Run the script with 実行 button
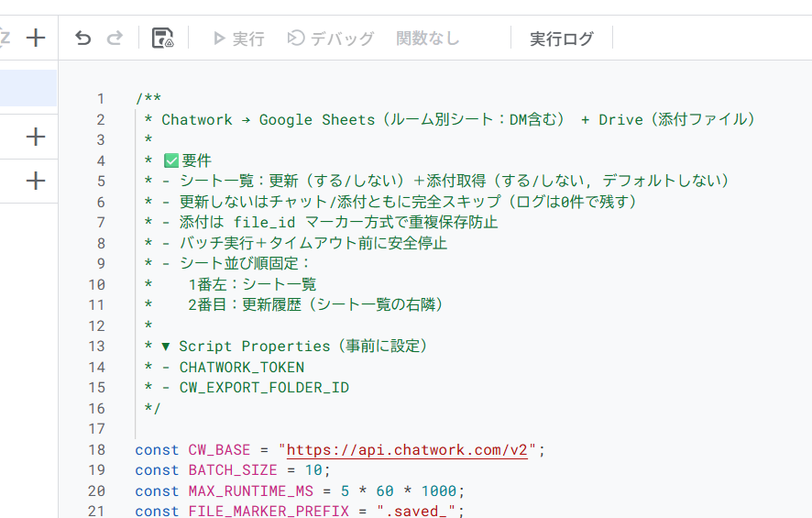The image size is (812, 518). pos(238,39)
